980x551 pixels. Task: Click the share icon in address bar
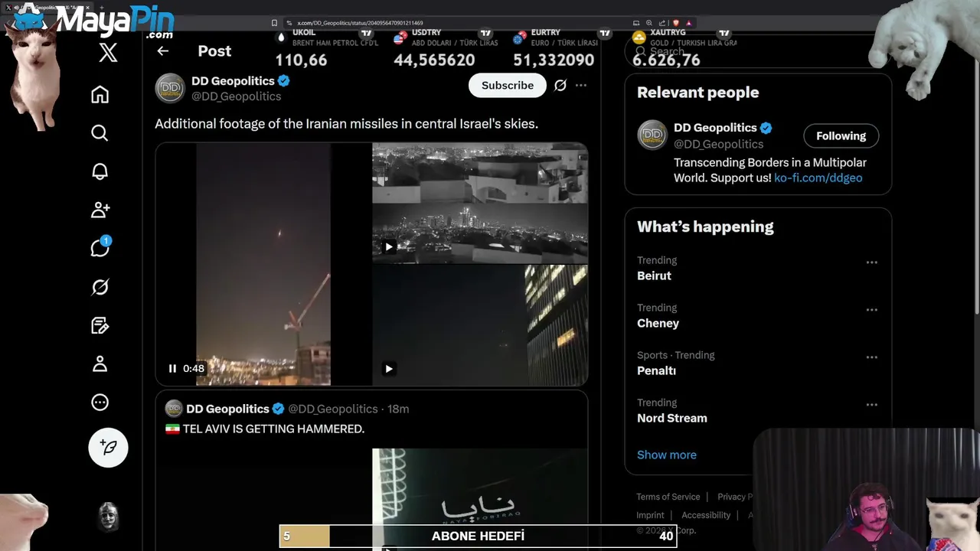tap(662, 23)
